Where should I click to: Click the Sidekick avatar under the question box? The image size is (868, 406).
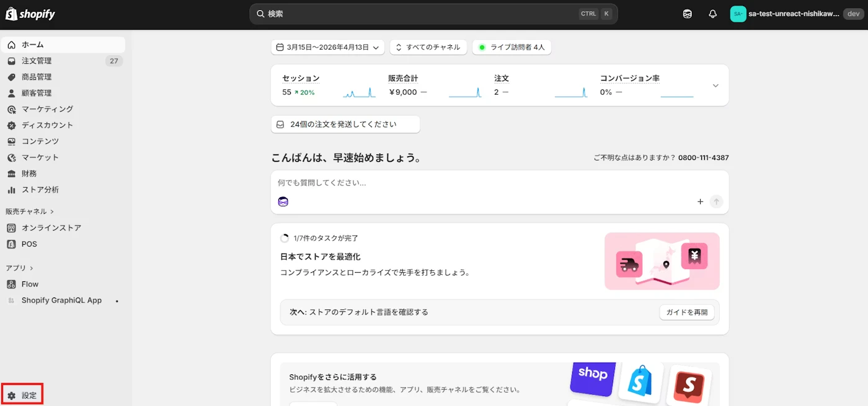click(x=283, y=201)
